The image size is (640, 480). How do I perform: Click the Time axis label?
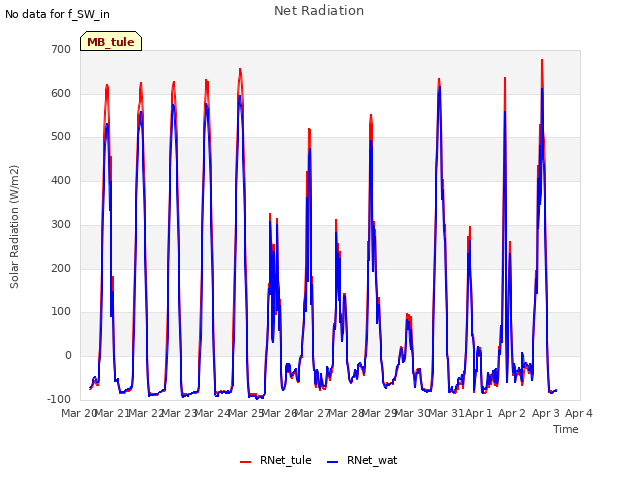click(x=566, y=429)
